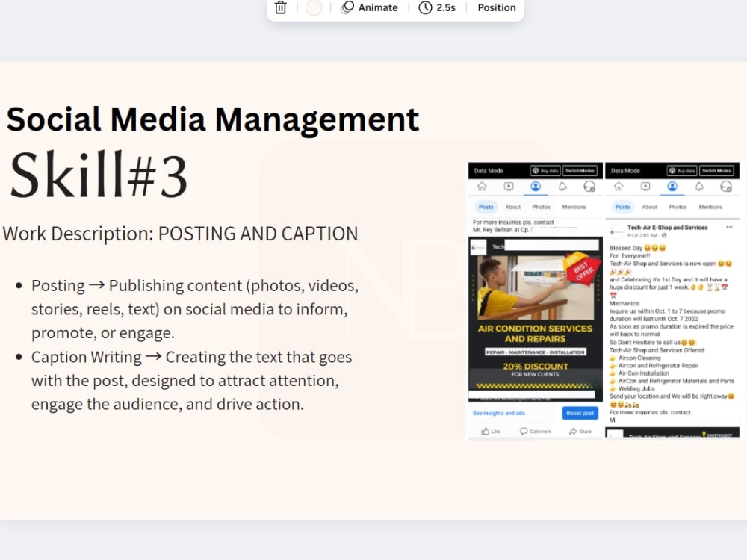Image resolution: width=747 pixels, height=560 pixels.
Task: Select the left Facebook screenshot image
Action: (x=536, y=301)
